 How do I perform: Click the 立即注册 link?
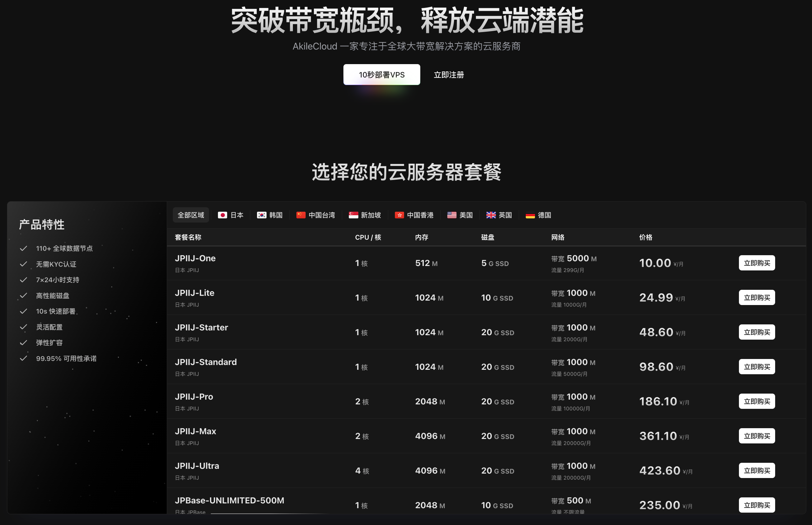449,75
